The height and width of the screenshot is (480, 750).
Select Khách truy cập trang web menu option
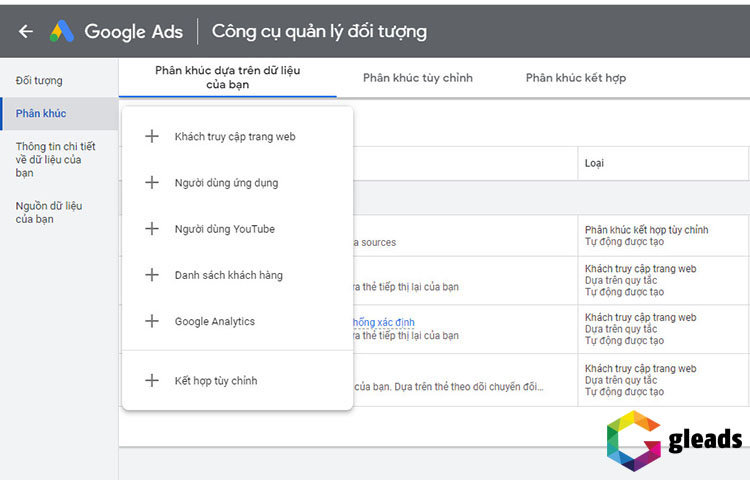[x=238, y=136]
